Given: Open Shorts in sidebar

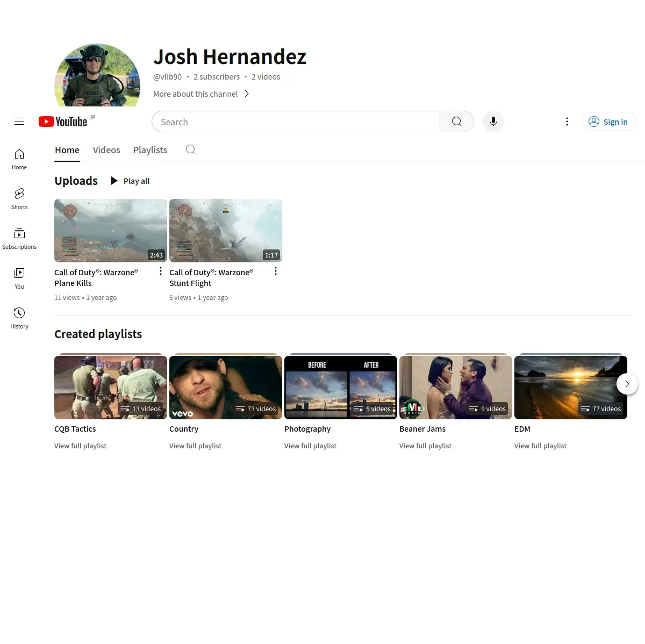Looking at the screenshot, I should point(19,199).
